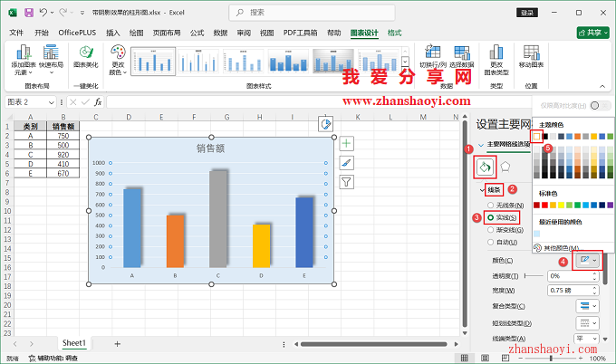Pick the white theme color swatch
Viewport: 616px width, 364px height.
[x=536, y=137]
